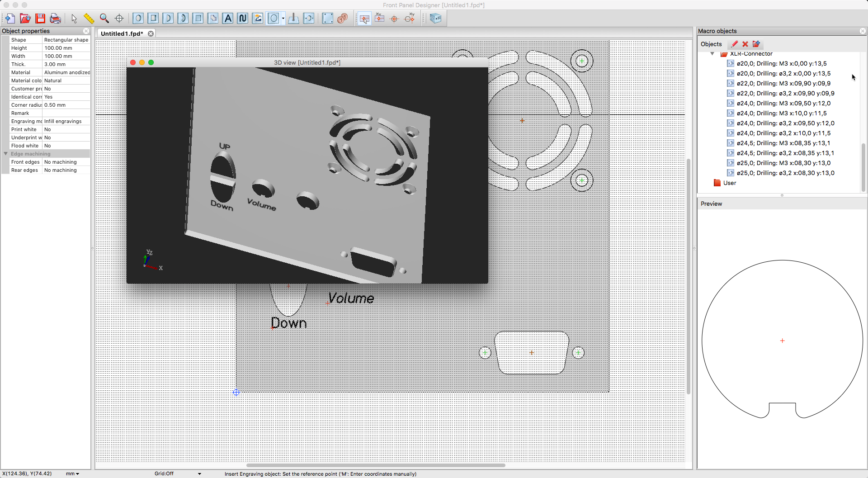868x478 pixels.
Task: Close the Macro objects panel
Action: [863, 31]
